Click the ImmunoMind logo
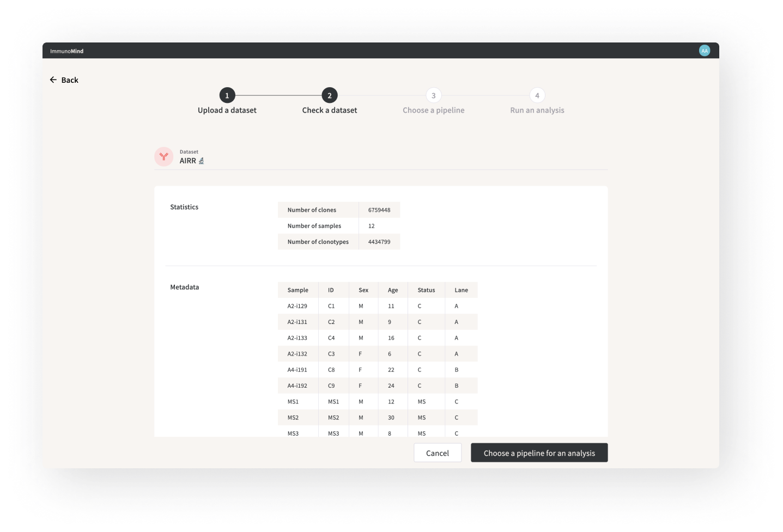Image resolution: width=783 pixels, height=532 pixels. 66,51
